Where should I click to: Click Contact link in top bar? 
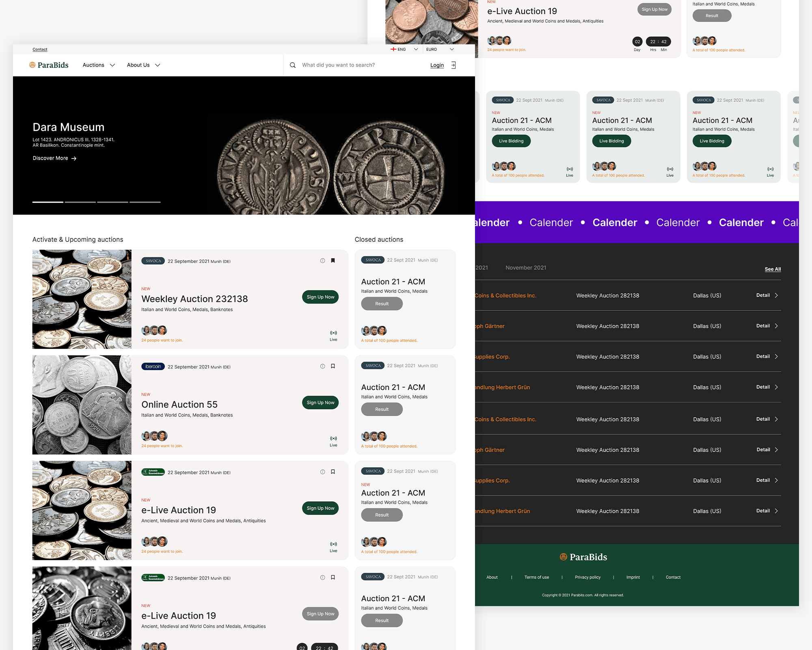[x=40, y=50]
